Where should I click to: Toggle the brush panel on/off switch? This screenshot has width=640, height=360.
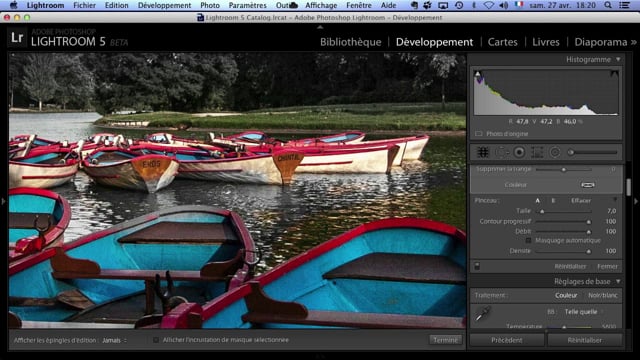point(477,267)
